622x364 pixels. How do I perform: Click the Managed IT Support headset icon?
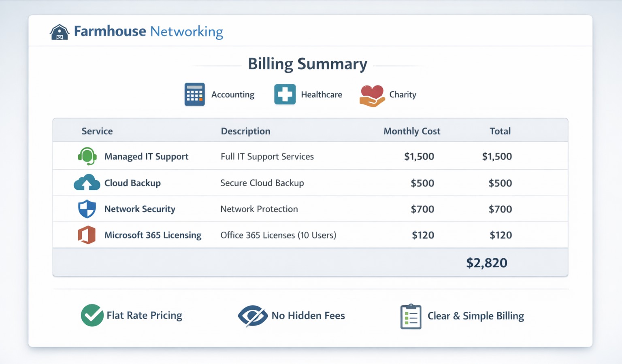point(87,156)
